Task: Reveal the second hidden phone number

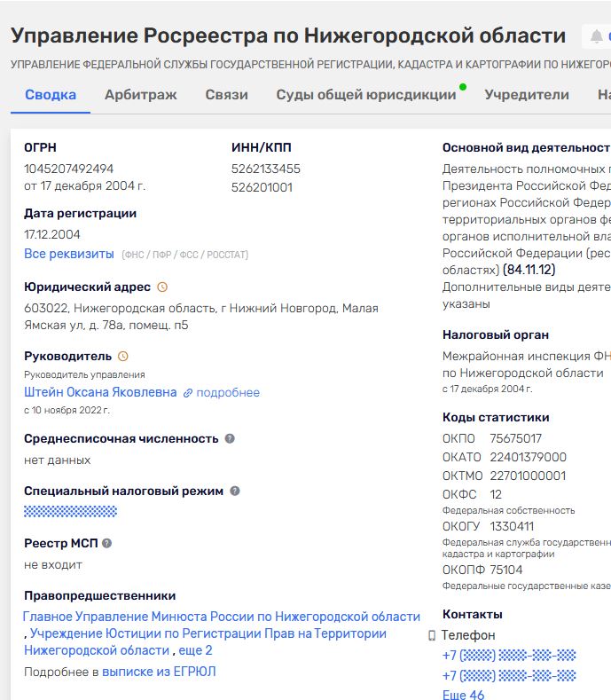Action: tap(509, 675)
